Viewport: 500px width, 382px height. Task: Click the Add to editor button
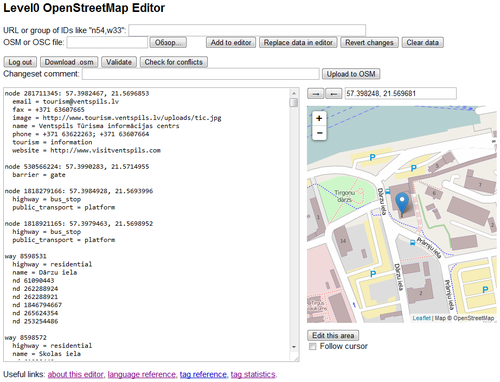(231, 43)
